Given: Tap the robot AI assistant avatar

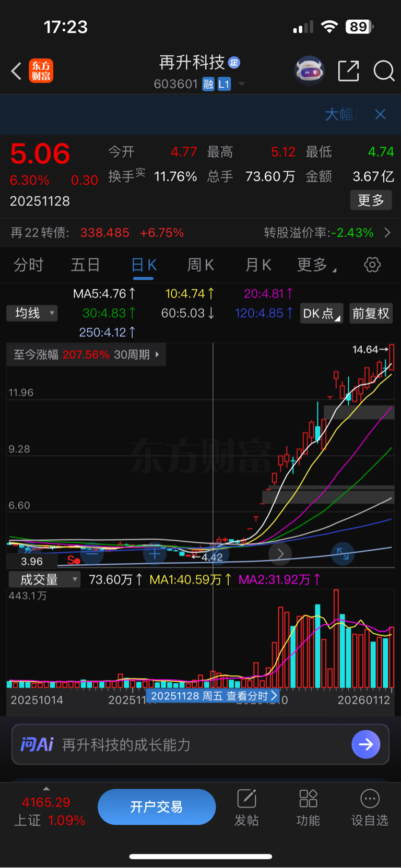Looking at the screenshot, I should (x=310, y=70).
